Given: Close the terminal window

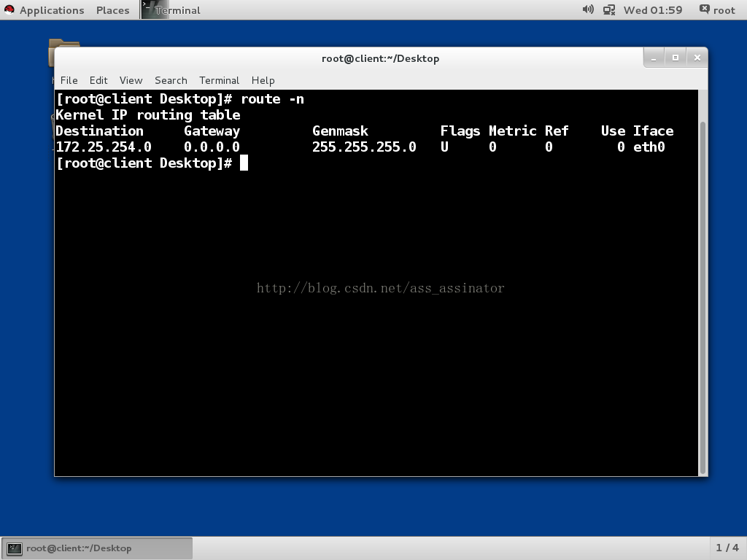Looking at the screenshot, I should [x=697, y=58].
